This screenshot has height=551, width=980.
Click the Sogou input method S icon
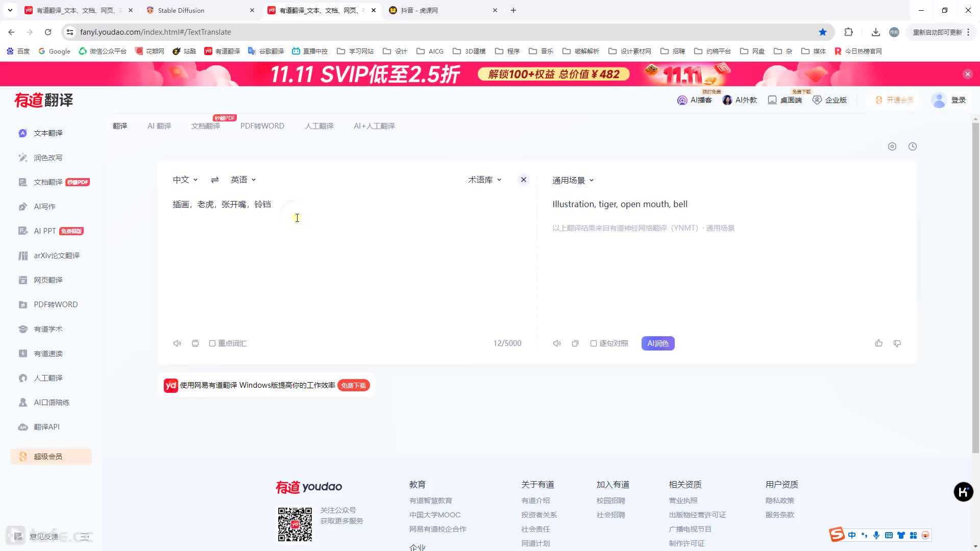pyautogui.click(x=836, y=534)
